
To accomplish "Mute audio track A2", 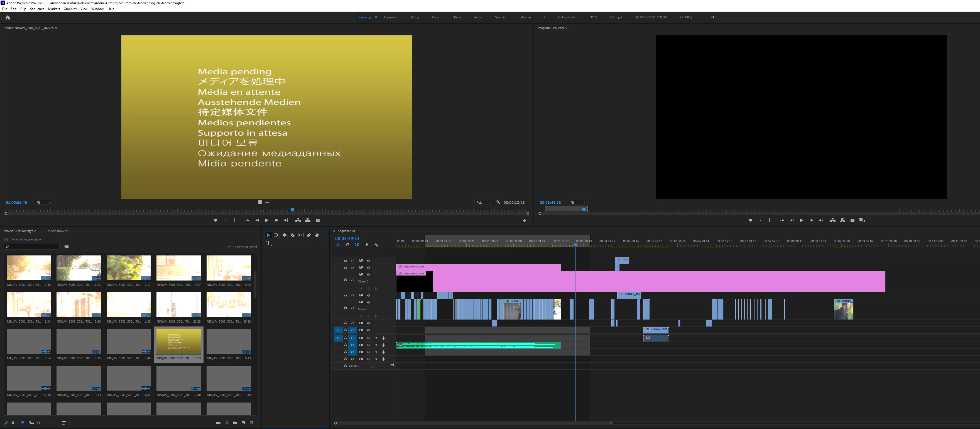I will click(368, 345).
